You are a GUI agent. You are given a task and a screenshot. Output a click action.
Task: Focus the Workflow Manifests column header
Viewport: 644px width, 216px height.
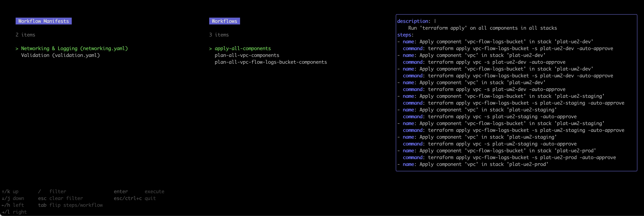click(x=43, y=21)
